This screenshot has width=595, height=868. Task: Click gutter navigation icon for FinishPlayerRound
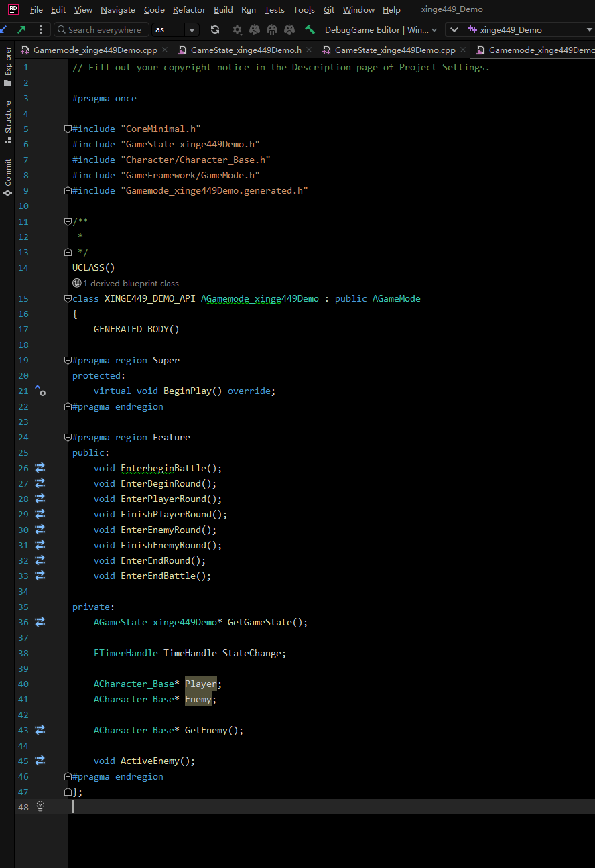[40, 514]
